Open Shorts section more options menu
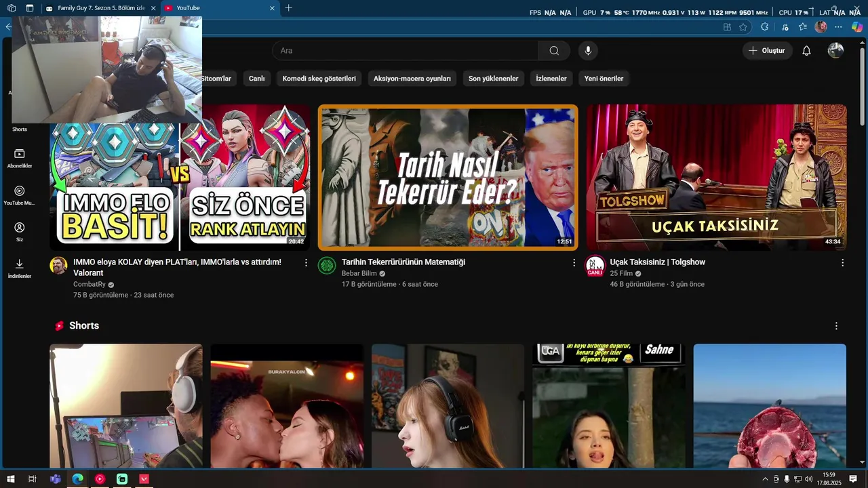The height and width of the screenshot is (488, 868). pos(836,326)
